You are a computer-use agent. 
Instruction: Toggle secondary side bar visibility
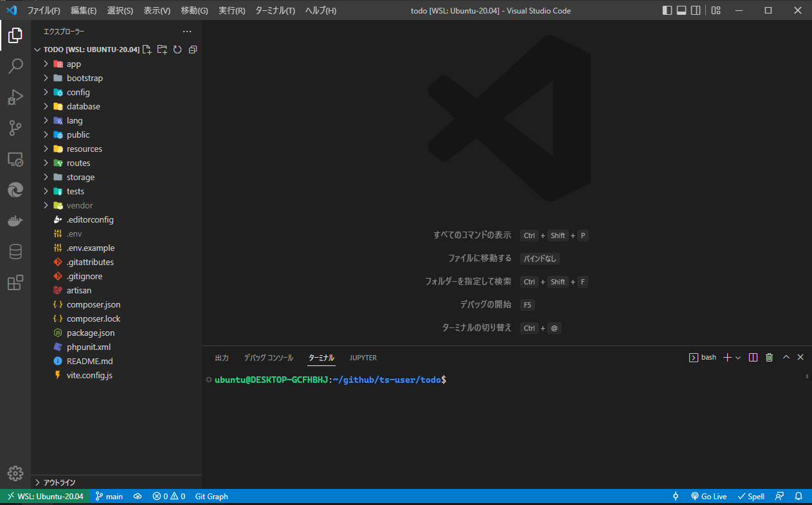[696, 10]
